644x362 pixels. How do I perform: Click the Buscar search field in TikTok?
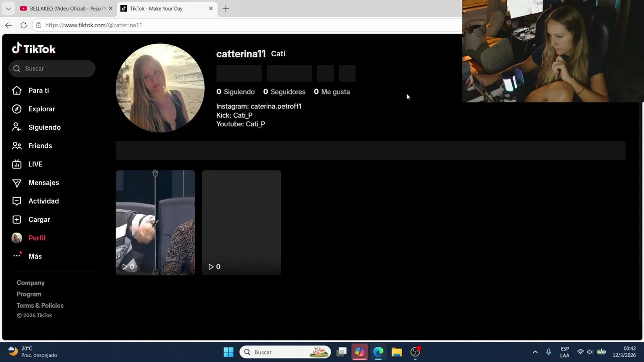pos(52,69)
